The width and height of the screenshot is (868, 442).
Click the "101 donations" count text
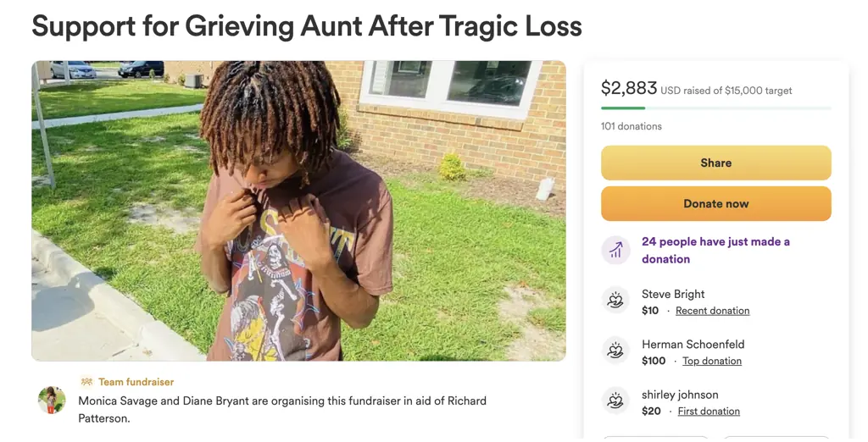tap(632, 126)
